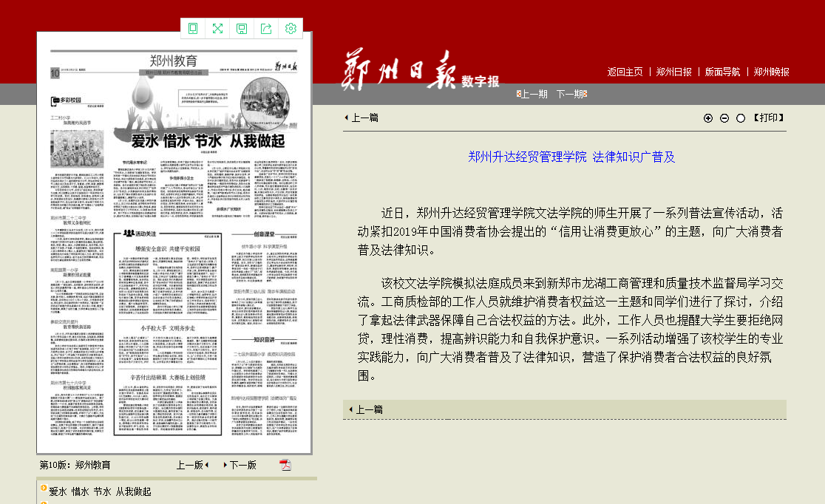This screenshot has width=825, height=504.
Task: Expand page to fullscreen view
Action: (217, 29)
